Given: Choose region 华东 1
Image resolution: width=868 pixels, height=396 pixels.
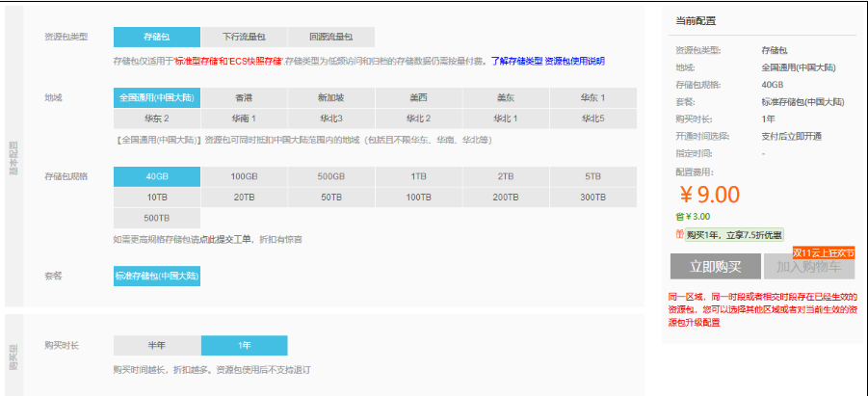Looking at the screenshot, I should coord(592,98).
